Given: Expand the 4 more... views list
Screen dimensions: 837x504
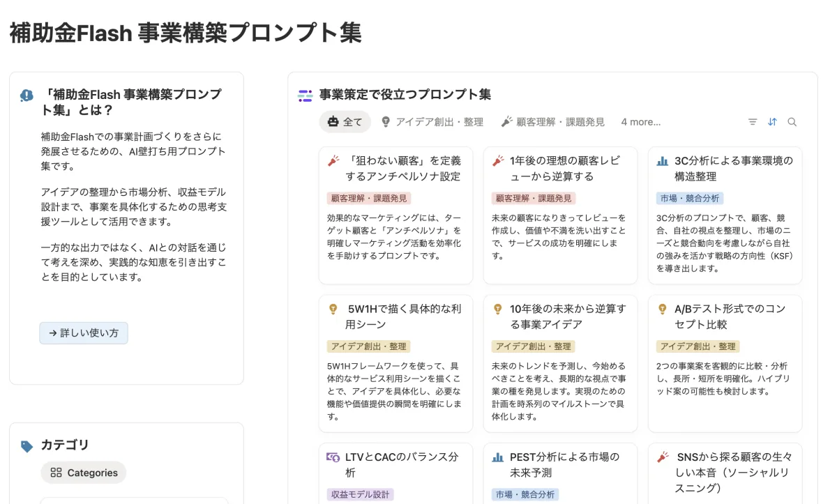Looking at the screenshot, I should pyautogui.click(x=641, y=122).
